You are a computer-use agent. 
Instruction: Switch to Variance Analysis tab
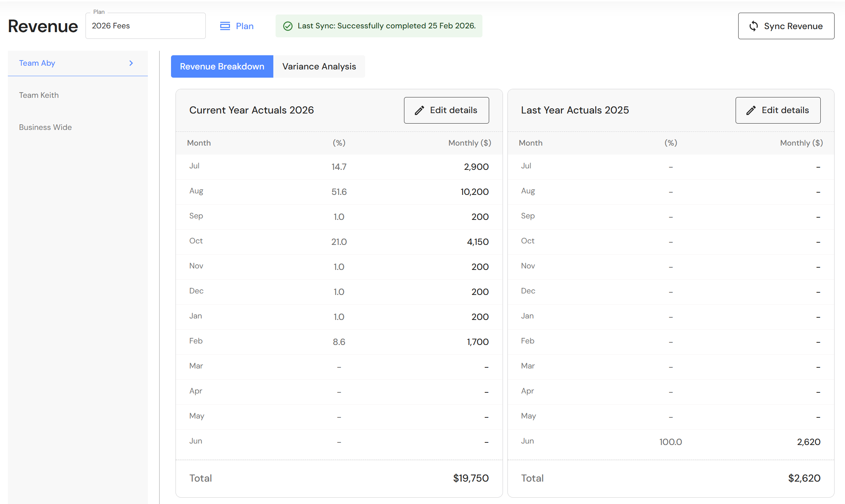pos(319,66)
